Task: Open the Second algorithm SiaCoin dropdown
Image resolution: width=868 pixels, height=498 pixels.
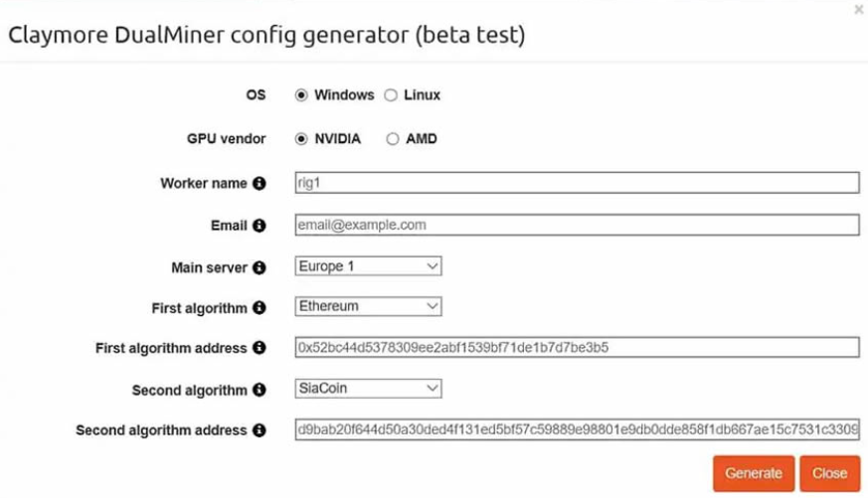Action: pyautogui.click(x=368, y=388)
